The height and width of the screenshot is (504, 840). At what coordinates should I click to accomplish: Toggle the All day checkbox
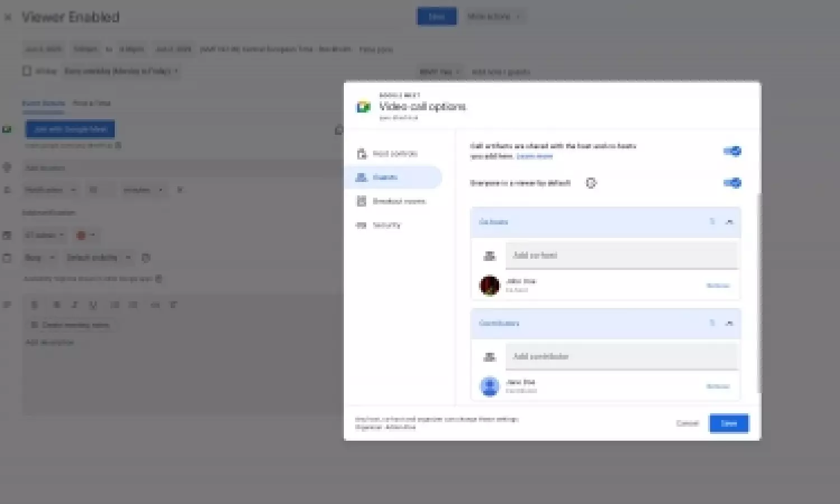pyautogui.click(x=26, y=71)
